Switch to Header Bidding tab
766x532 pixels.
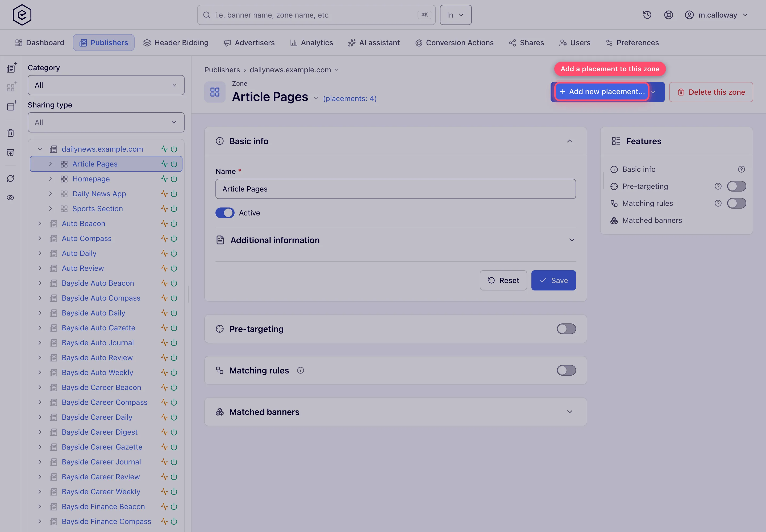click(x=176, y=43)
